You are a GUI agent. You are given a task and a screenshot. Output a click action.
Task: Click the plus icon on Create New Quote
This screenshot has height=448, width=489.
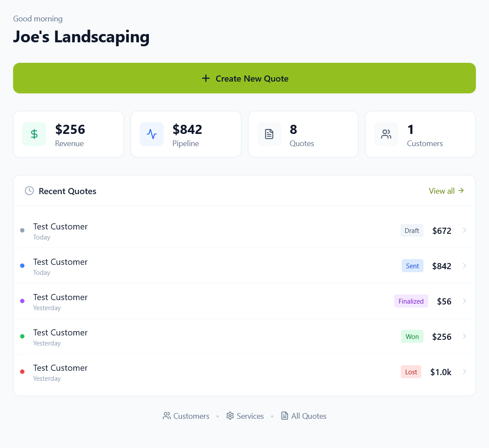coord(206,79)
